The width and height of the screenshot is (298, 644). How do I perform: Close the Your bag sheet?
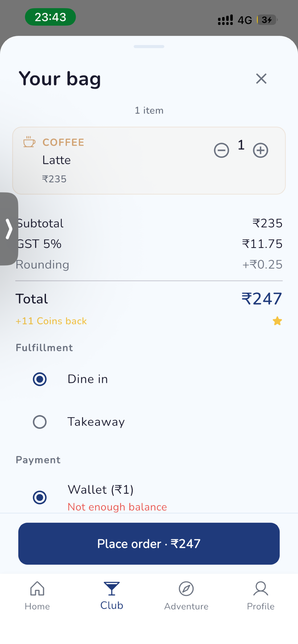[x=261, y=79]
